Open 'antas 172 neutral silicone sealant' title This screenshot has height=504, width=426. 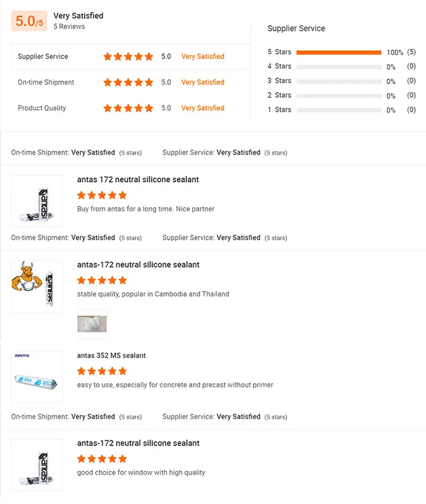point(138,179)
